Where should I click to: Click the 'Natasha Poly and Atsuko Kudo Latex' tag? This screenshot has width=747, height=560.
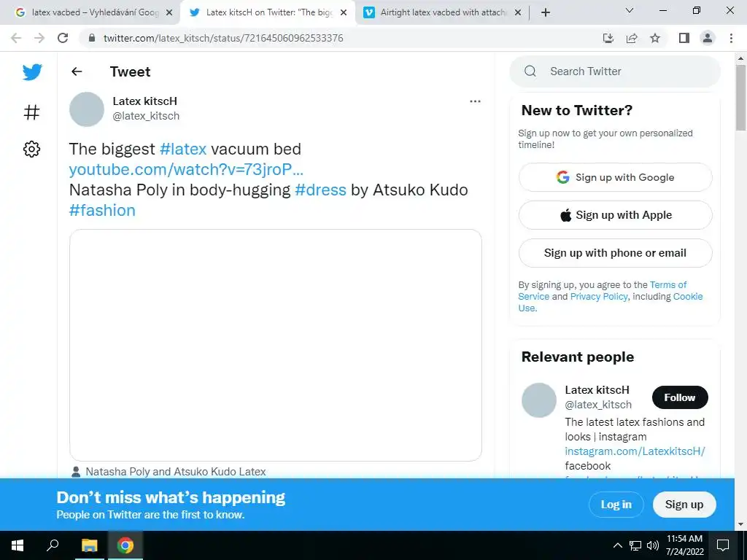(x=175, y=472)
